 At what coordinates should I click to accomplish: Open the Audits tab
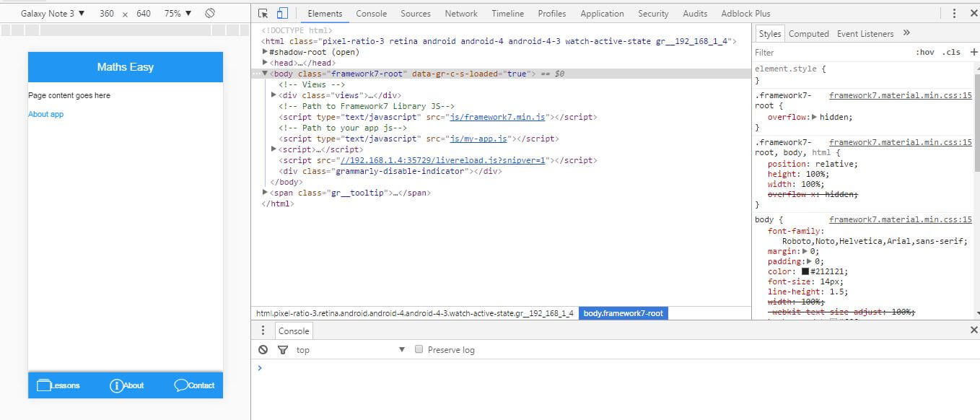(x=695, y=13)
